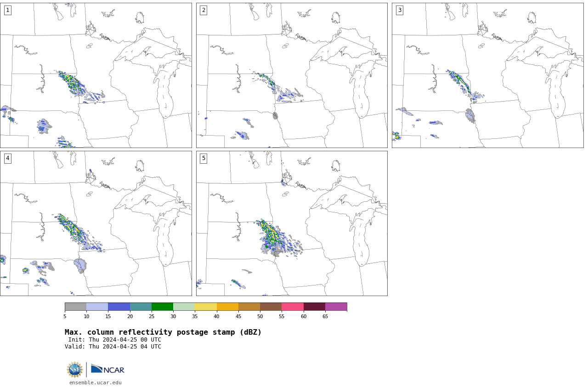Click the brown 50-55 dBZ swatch

[x=271, y=307]
